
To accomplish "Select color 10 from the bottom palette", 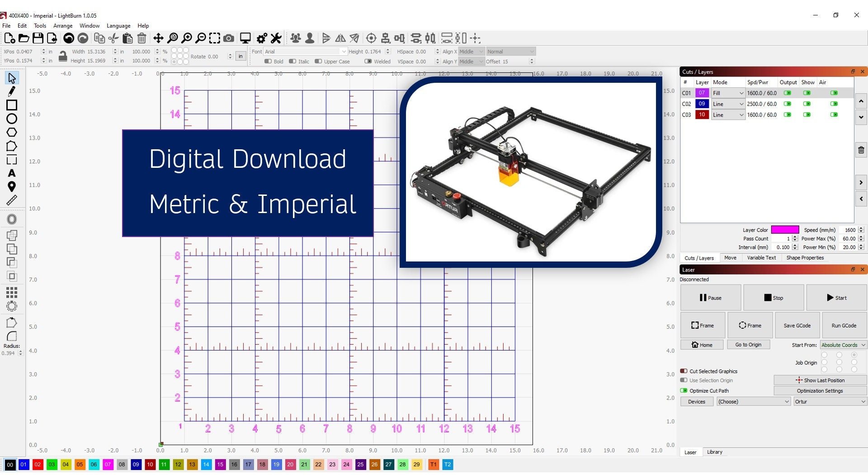I will click(150, 465).
